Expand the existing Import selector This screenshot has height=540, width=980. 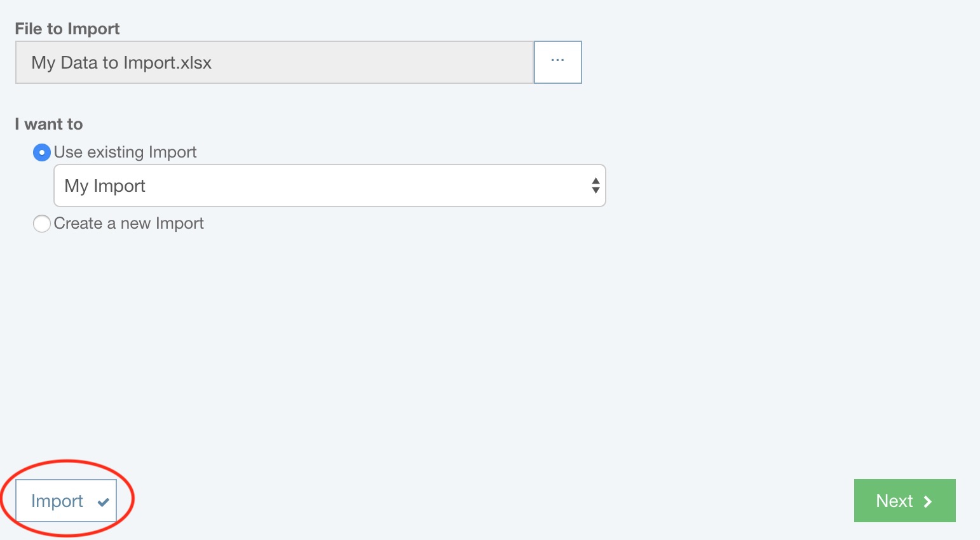click(329, 186)
